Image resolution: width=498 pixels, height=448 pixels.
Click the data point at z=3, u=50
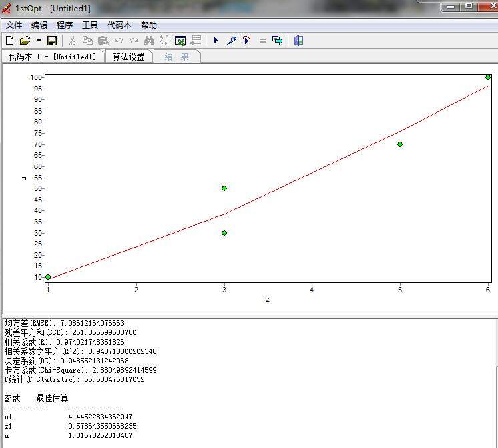(224, 188)
